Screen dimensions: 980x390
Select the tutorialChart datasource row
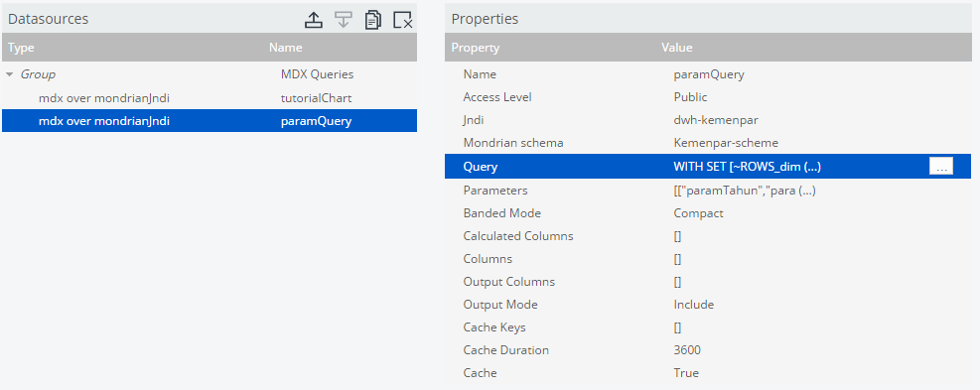[210, 97]
